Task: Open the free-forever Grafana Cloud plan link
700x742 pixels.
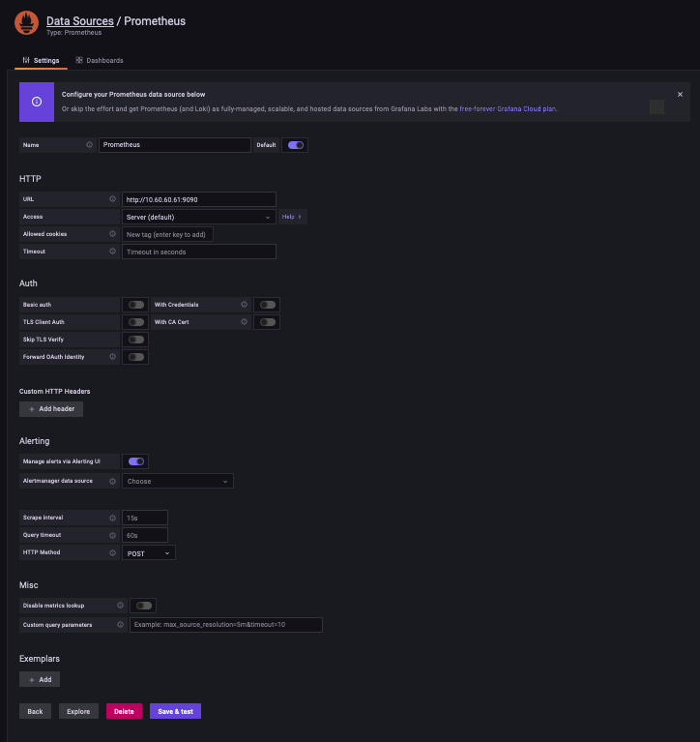Action: (x=508, y=108)
